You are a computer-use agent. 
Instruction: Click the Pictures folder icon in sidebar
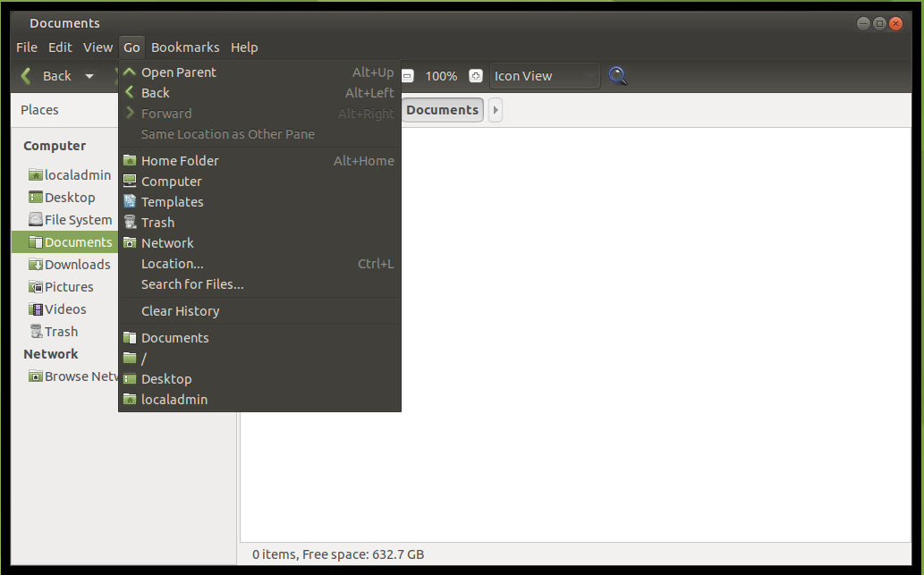click(36, 287)
